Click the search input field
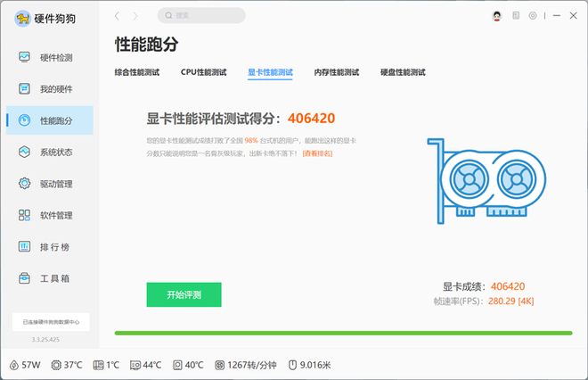 205,16
